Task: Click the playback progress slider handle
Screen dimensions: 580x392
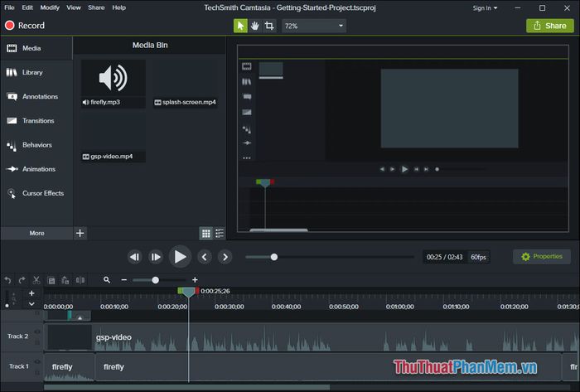Action: pos(274,257)
